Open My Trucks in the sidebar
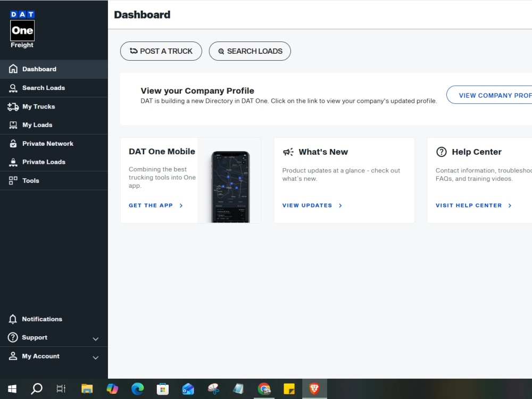The height and width of the screenshot is (399, 532). pos(54,106)
